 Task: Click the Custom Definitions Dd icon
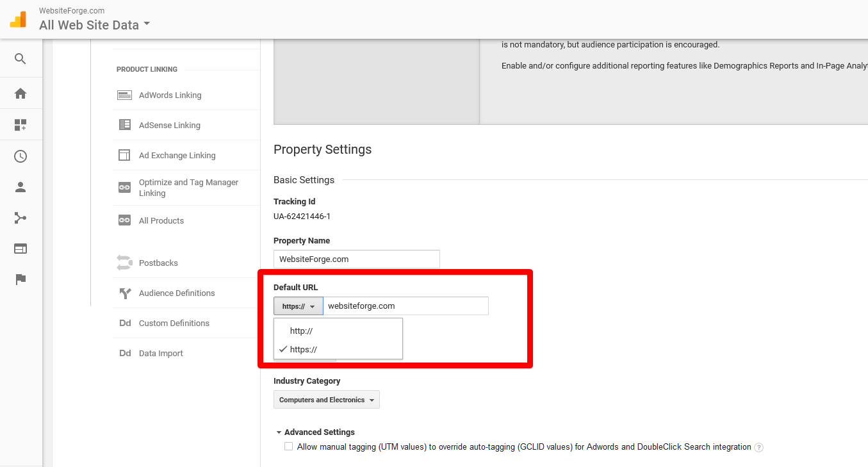(x=125, y=324)
